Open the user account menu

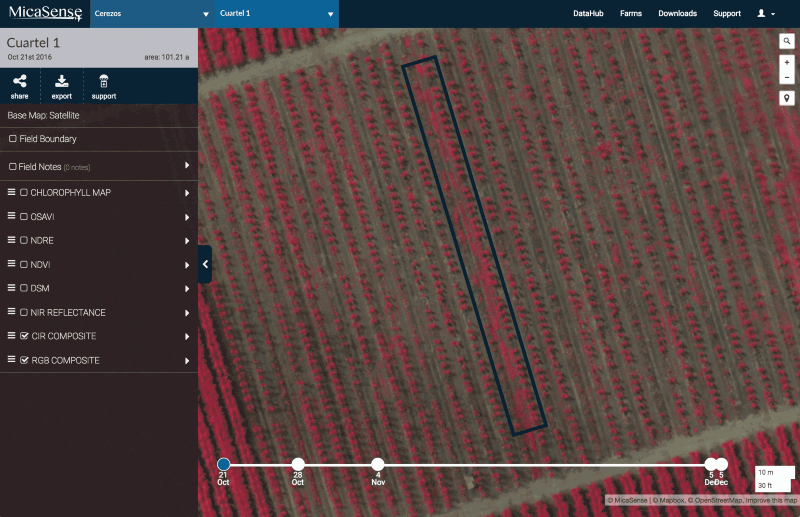pos(766,14)
